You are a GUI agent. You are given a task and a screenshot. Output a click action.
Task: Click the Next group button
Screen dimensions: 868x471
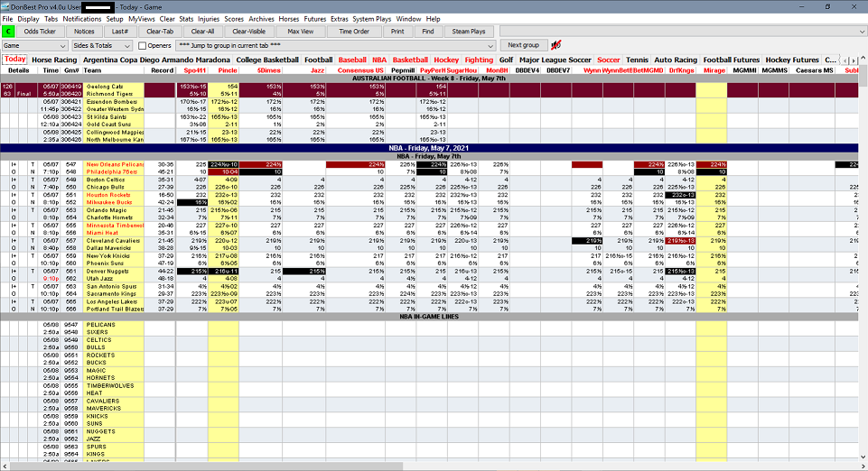(x=523, y=45)
